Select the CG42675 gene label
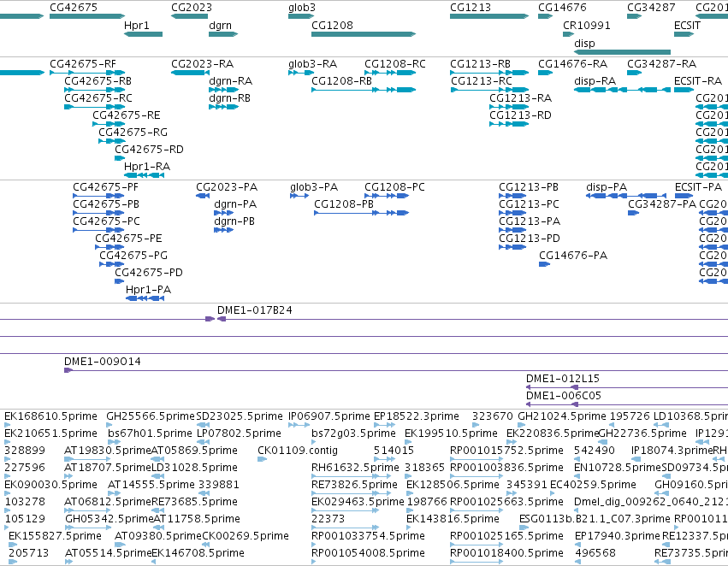Viewport: 728px width, 566px height. pos(74,8)
